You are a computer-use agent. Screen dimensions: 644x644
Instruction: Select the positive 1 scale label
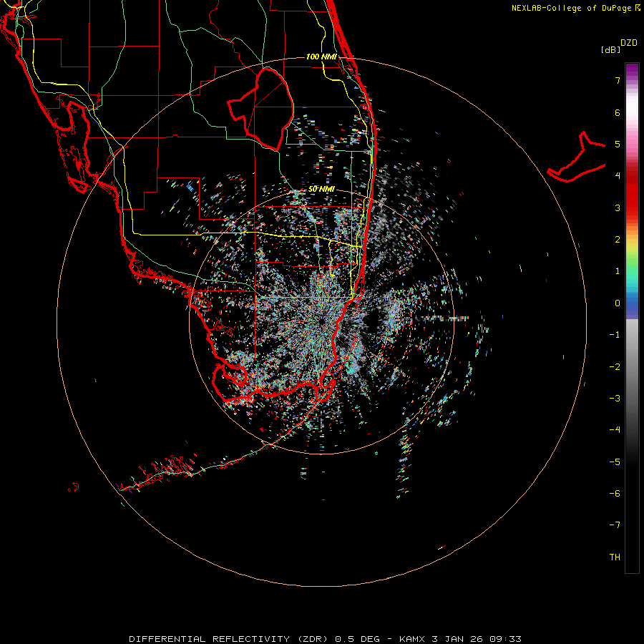pyautogui.click(x=618, y=271)
